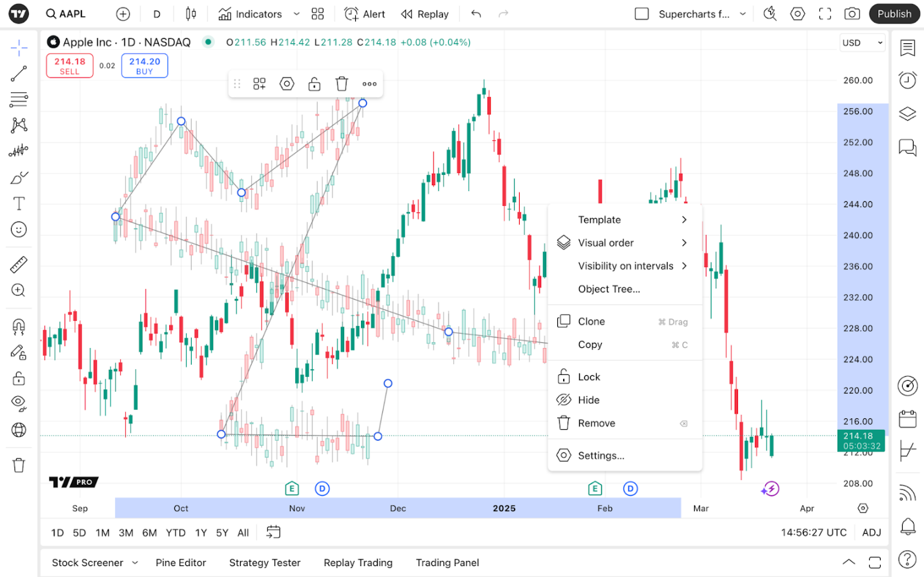This screenshot has height=577, width=924.
Task: Open the TradingView logo menu
Action: [19, 14]
